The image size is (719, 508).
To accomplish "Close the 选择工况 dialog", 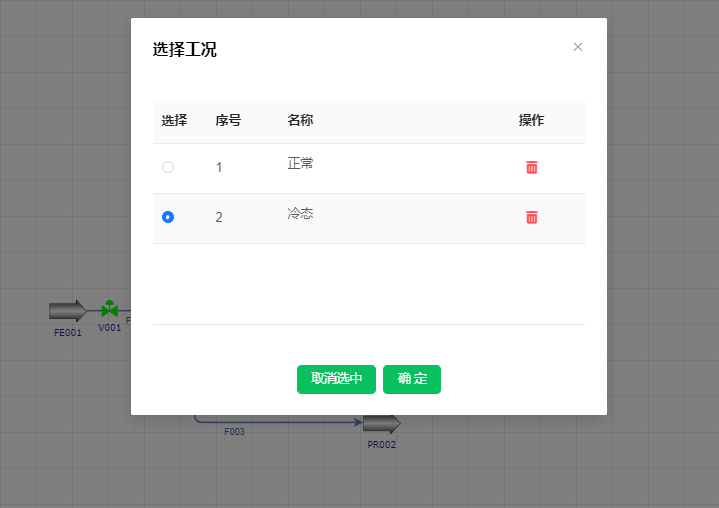I will click(578, 47).
